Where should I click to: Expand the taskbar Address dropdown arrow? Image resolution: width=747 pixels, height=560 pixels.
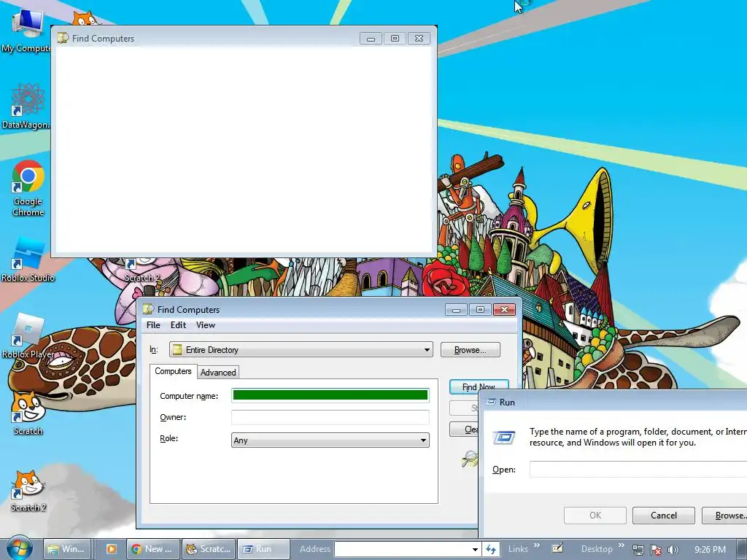(x=474, y=549)
